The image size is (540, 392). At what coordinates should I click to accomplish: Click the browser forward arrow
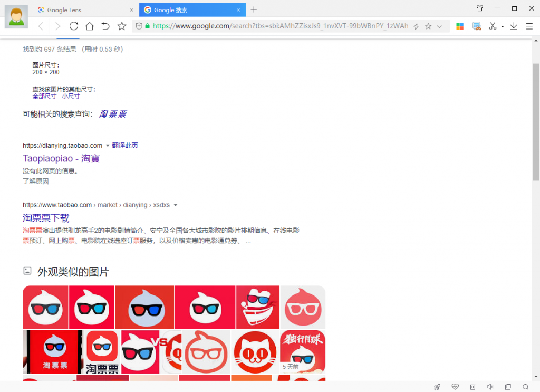[57, 26]
